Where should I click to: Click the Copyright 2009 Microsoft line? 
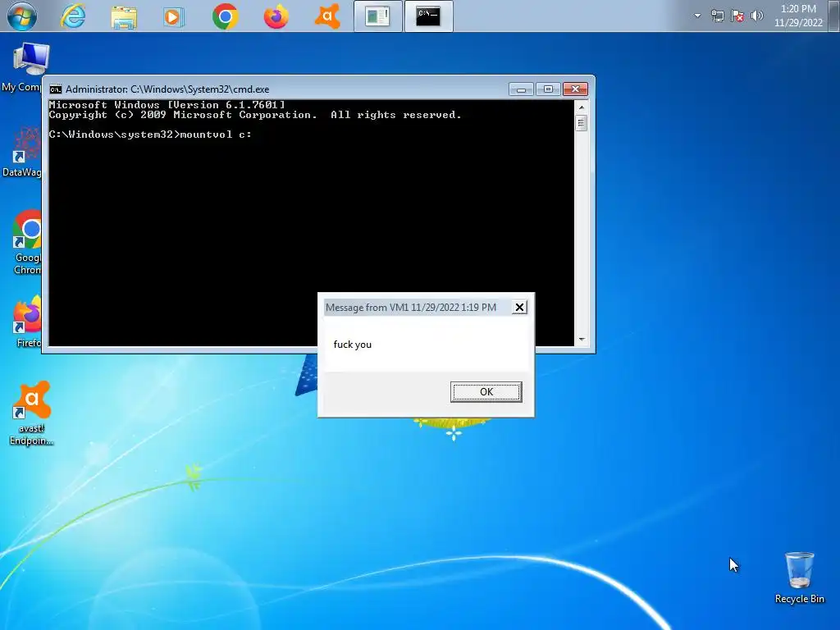pos(255,115)
